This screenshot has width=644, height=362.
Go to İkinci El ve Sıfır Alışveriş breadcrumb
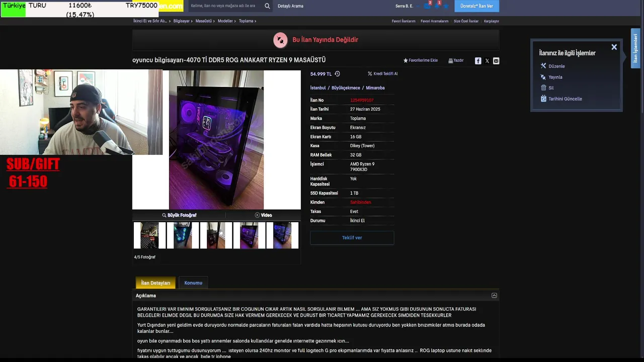tap(150, 21)
